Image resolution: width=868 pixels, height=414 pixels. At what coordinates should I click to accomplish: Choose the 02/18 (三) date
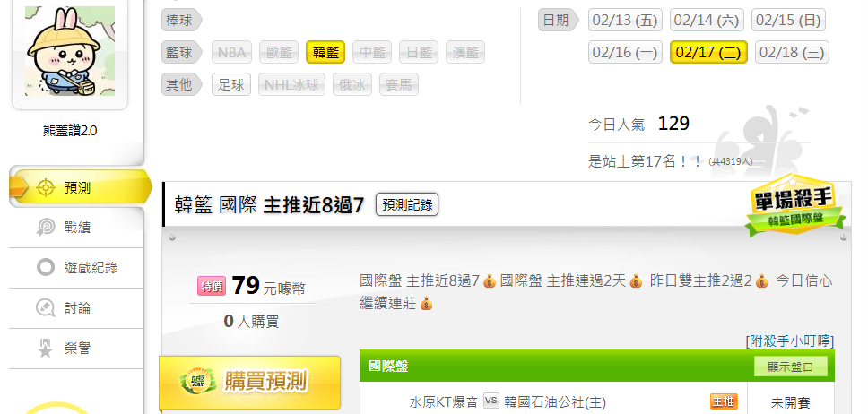tap(792, 53)
